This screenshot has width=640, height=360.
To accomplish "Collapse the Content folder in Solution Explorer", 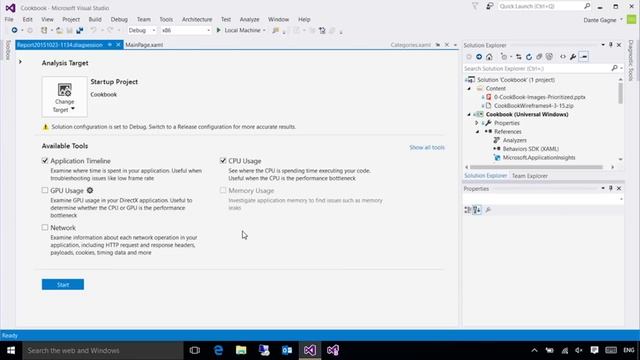I will click(469, 89).
